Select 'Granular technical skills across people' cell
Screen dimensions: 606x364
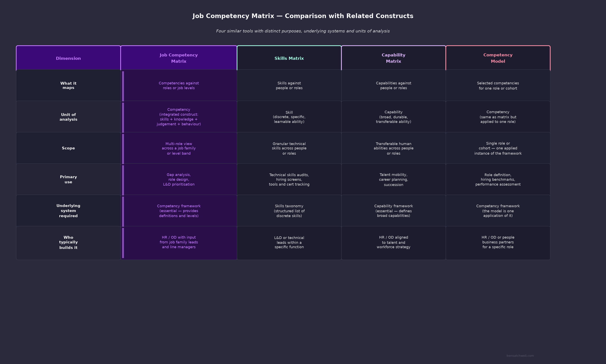point(289,148)
